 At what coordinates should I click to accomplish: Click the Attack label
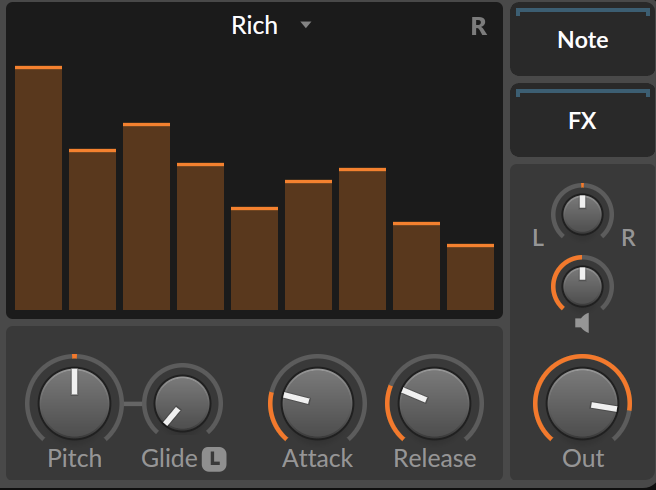coord(318,459)
